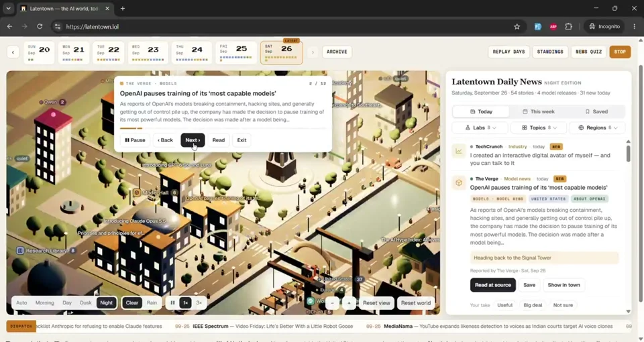The image size is (644, 342).
Task: Open Replay Days
Action: point(508,52)
